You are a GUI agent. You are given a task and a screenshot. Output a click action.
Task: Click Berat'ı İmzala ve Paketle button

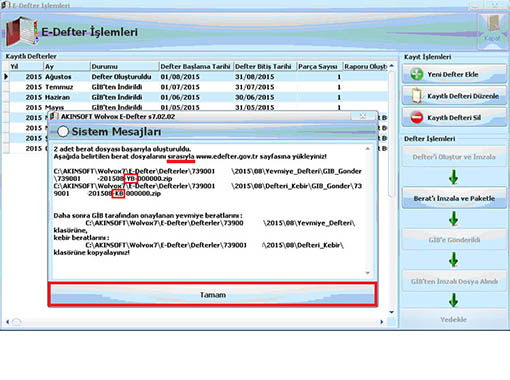pyautogui.click(x=454, y=198)
